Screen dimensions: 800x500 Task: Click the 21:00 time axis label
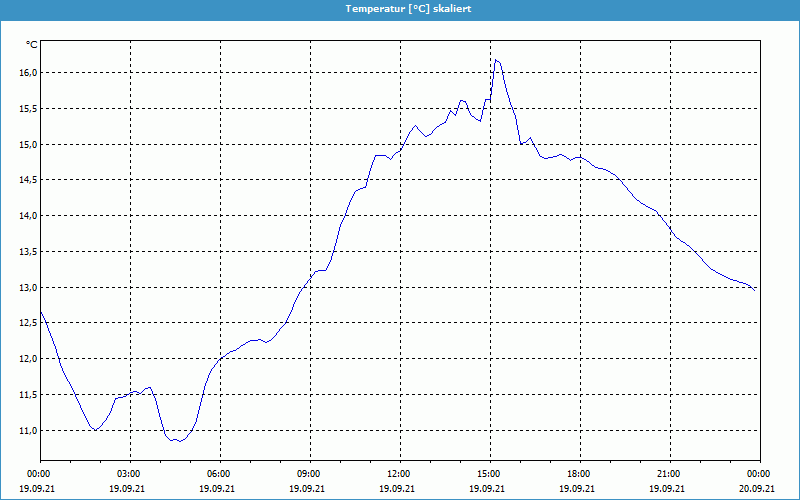coord(669,474)
